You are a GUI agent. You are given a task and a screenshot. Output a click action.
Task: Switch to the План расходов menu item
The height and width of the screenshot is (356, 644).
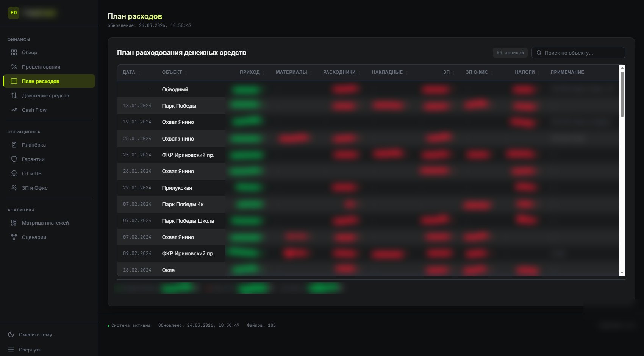pyautogui.click(x=49, y=81)
